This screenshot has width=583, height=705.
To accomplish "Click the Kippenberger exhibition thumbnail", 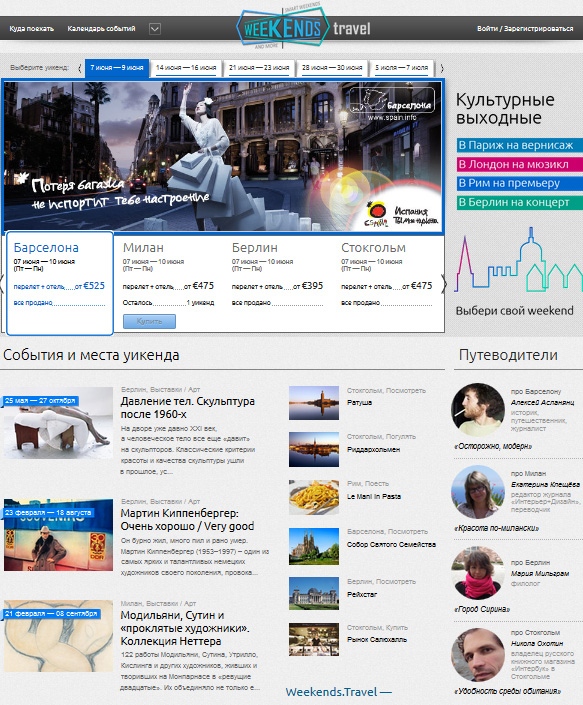I will [x=58, y=535].
